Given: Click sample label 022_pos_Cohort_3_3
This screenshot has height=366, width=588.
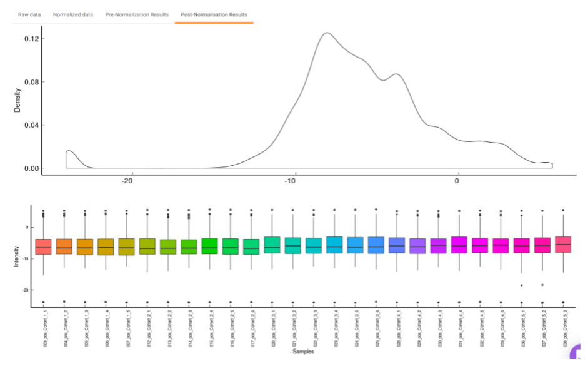Looking at the screenshot, I should 316,329.
